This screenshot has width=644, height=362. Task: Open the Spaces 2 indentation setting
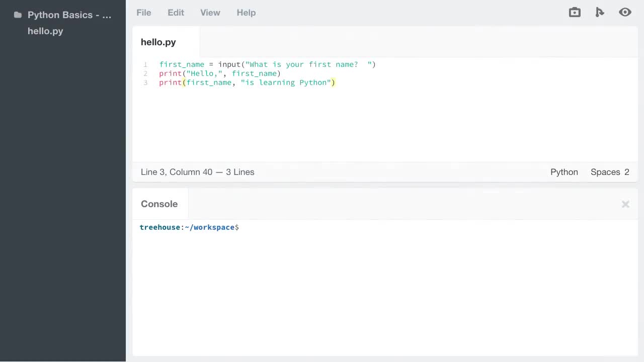click(x=610, y=172)
